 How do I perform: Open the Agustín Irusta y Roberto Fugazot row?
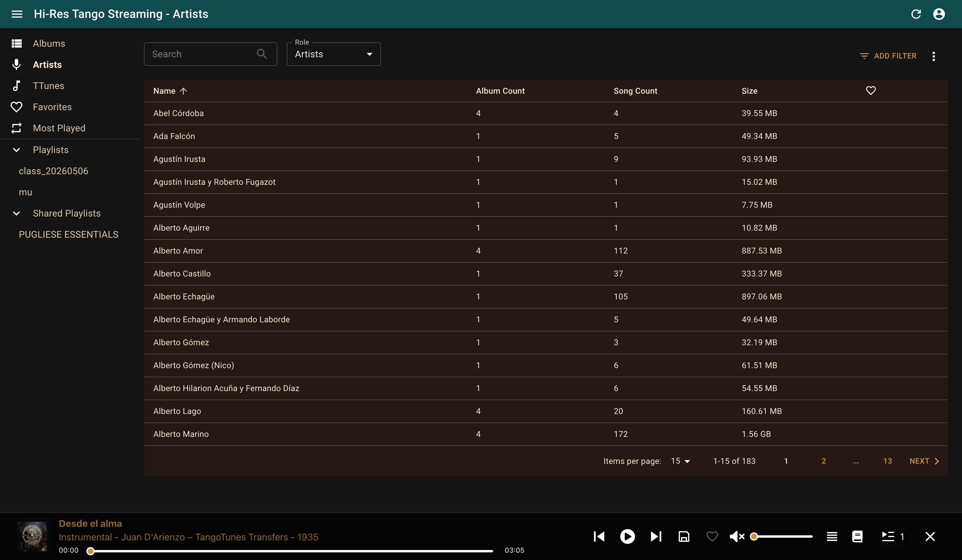pyautogui.click(x=546, y=182)
